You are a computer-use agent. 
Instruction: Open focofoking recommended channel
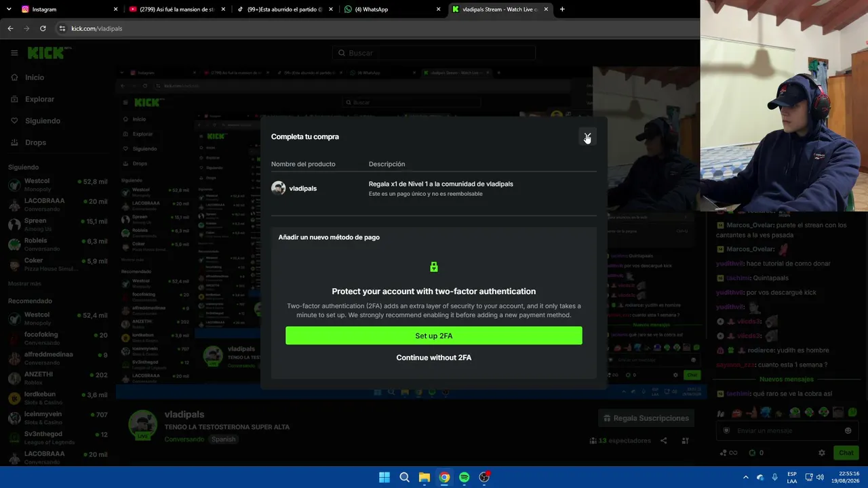coord(57,338)
